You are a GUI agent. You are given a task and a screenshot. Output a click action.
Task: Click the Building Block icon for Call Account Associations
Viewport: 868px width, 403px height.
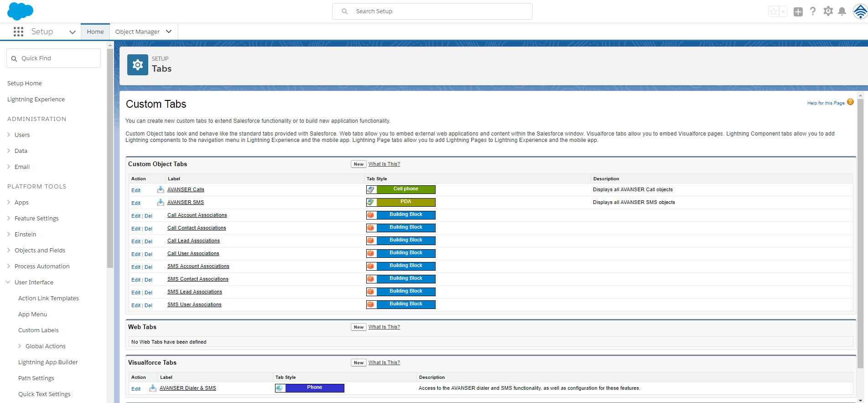click(371, 215)
